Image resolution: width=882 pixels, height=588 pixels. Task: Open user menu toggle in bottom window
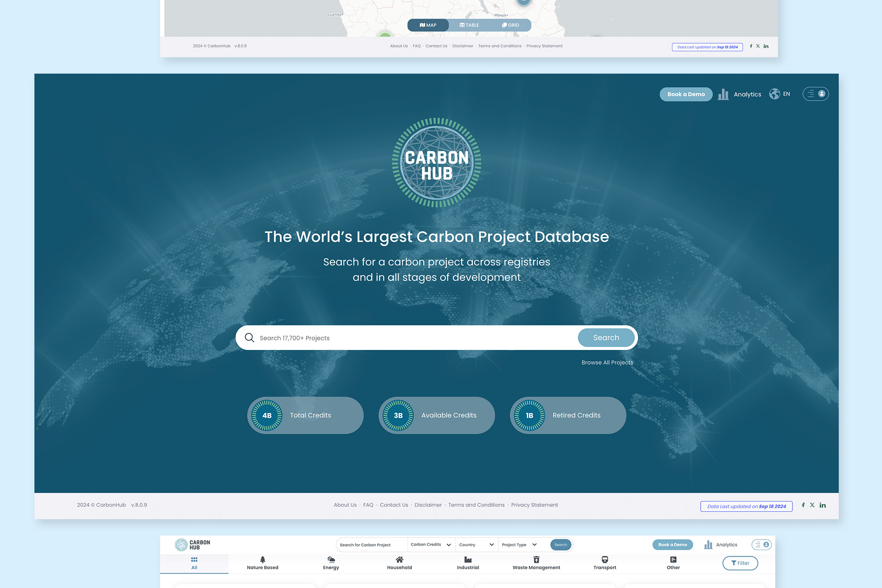click(x=762, y=545)
